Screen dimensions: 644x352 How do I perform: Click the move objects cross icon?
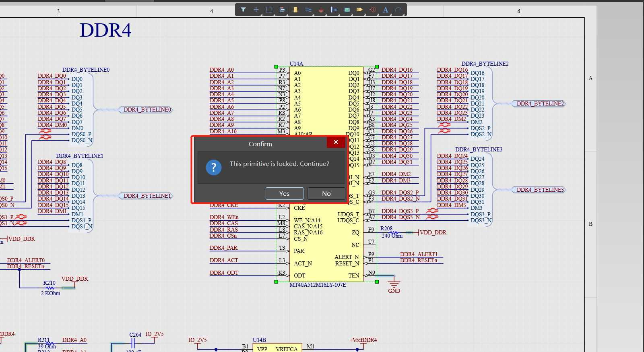(256, 10)
